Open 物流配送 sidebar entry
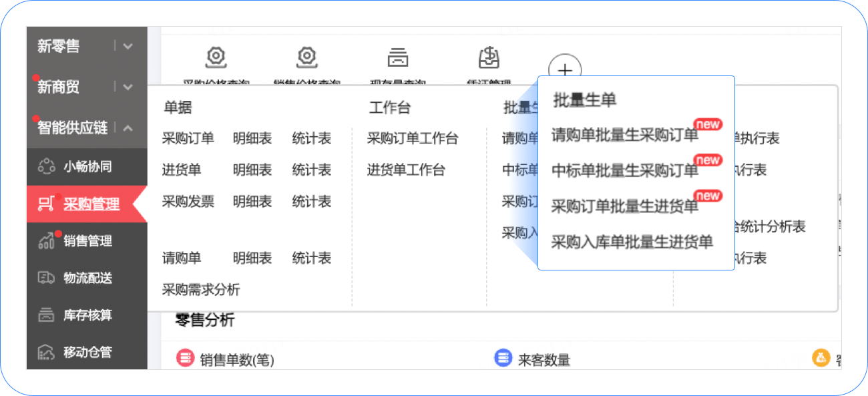Image resolution: width=868 pixels, height=396 pixels. pos(87,278)
